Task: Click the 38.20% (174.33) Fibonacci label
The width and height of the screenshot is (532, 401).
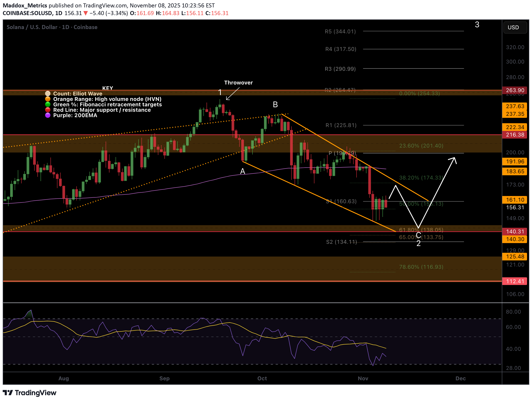Action: [x=421, y=178]
